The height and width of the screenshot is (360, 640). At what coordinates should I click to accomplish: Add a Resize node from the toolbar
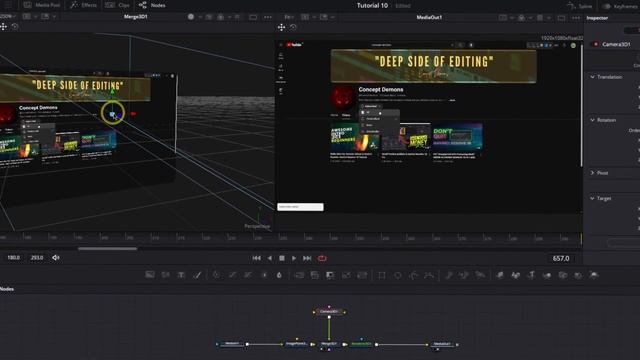click(346, 275)
